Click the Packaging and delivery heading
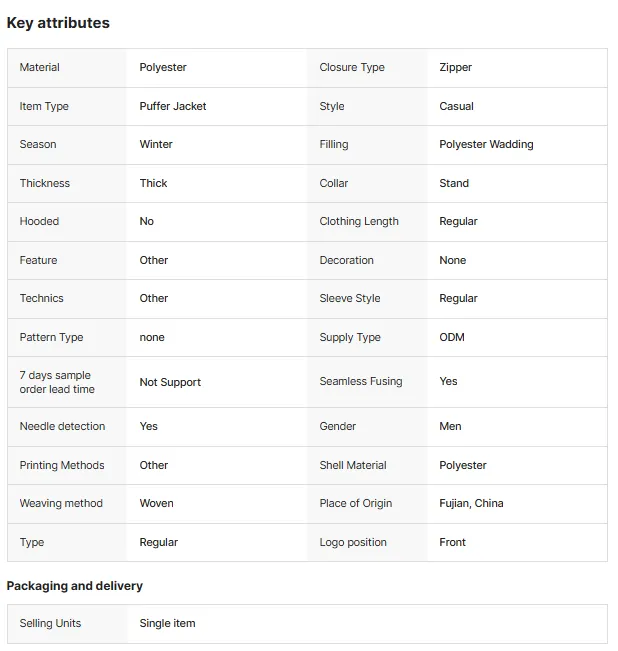This screenshot has height=651, width=618. (x=75, y=586)
